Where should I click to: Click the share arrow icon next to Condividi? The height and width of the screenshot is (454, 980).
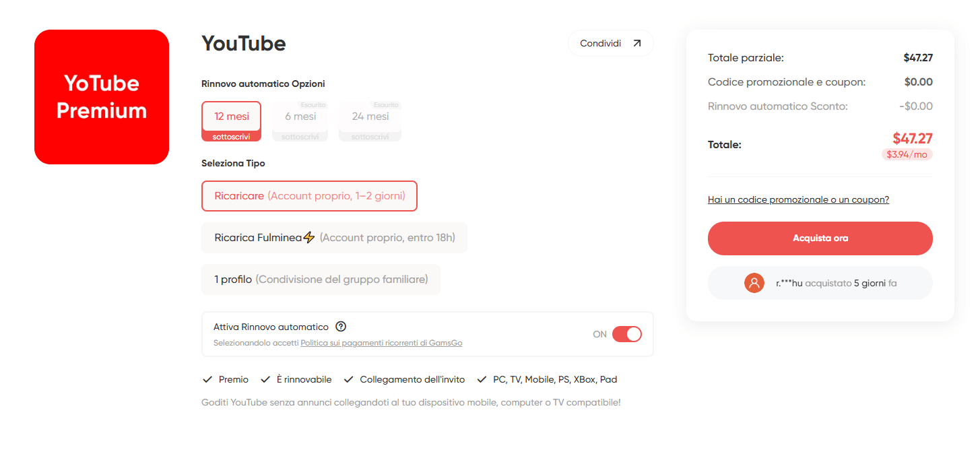(637, 43)
